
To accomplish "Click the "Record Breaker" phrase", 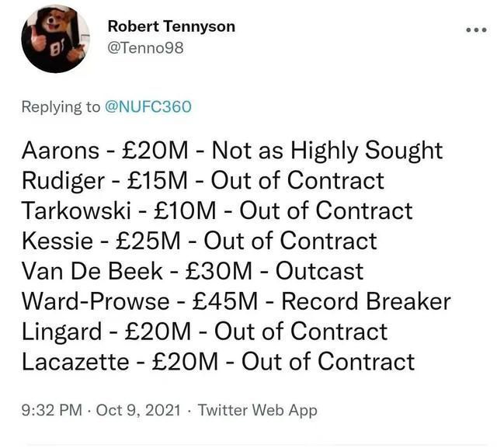I will pyautogui.click(x=365, y=301).
